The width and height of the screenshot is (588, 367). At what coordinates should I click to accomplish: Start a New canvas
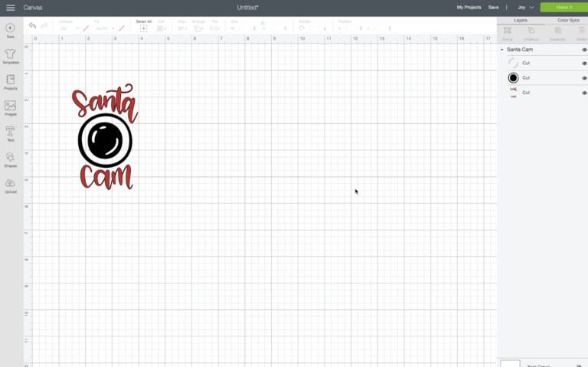pos(10,30)
